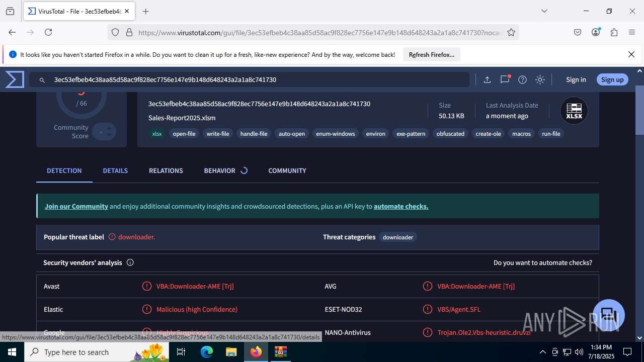Click Do you want to automate checks
Viewport: 644px width, 362px height.
pyautogui.click(x=543, y=262)
